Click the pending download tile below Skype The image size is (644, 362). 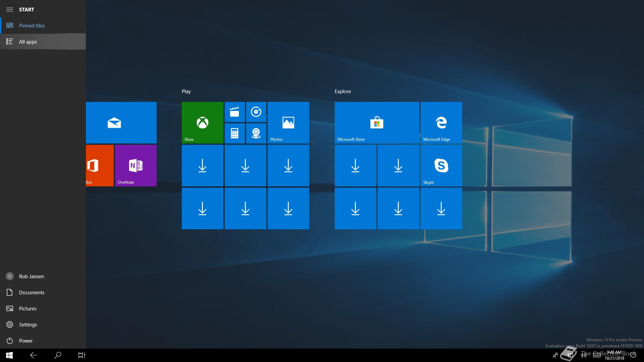click(x=441, y=208)
